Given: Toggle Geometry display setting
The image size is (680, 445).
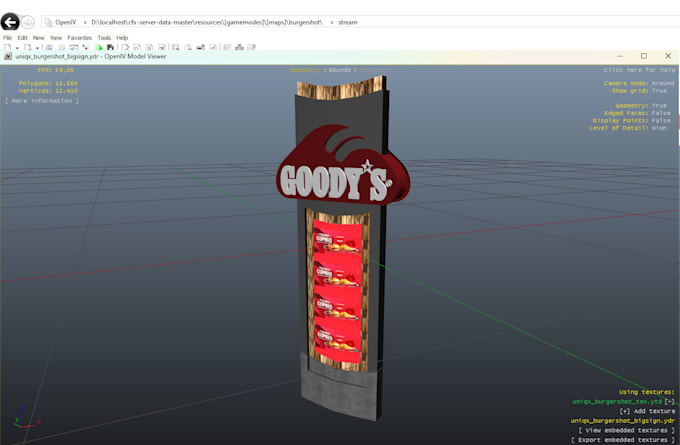Looking at the screenshot, I should 641,105.
